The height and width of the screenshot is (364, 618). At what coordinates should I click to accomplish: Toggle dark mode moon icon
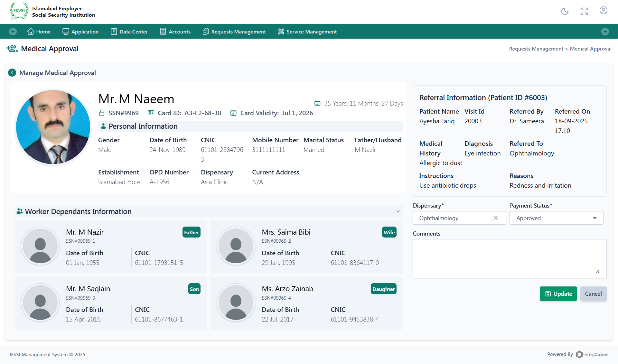565,11
